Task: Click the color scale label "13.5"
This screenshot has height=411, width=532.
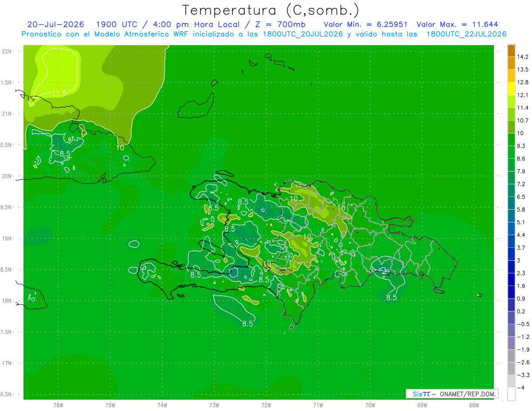Action: click(523, 70)
